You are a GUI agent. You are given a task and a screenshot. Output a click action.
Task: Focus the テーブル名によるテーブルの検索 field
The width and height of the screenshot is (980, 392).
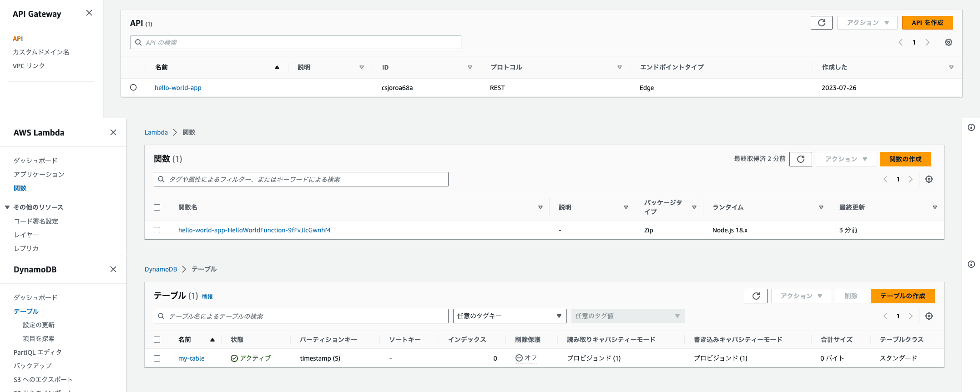[x=301, y=316]
